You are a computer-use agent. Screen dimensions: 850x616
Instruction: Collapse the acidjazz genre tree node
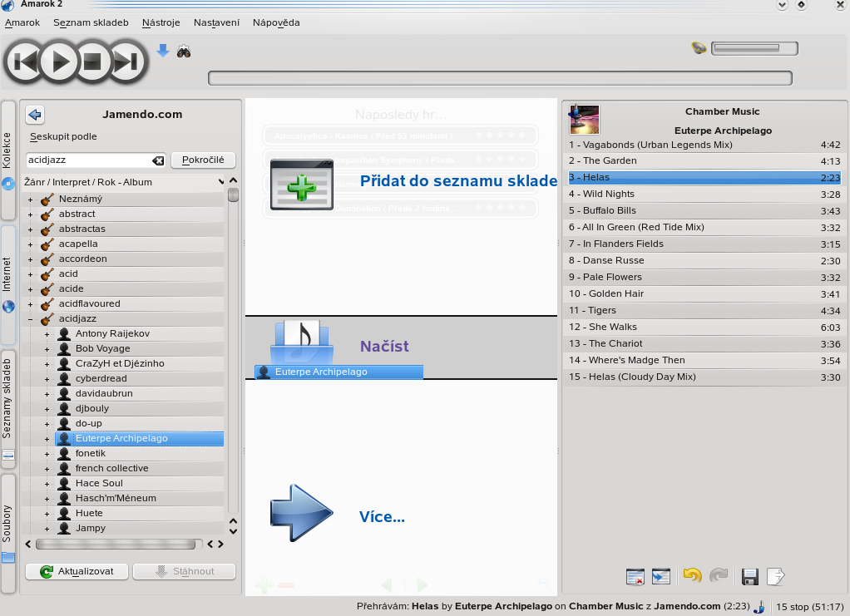pos(30,319)
